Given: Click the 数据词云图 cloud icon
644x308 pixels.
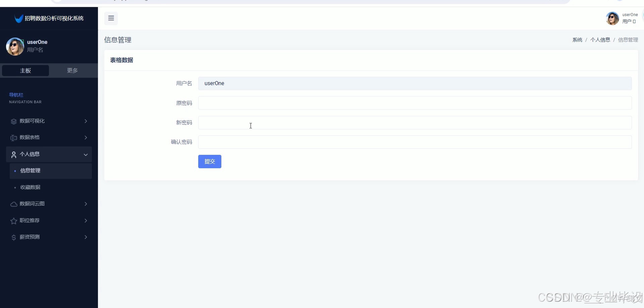Looking at the screenshot, I should pyautogui.click(x=14, y=204).
